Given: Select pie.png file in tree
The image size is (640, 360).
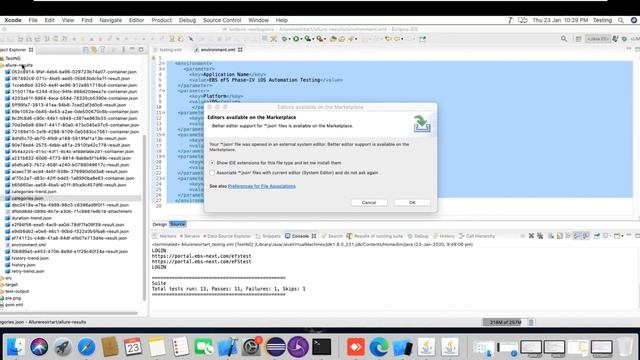Looking at the screenshot, I should [13, 298].
